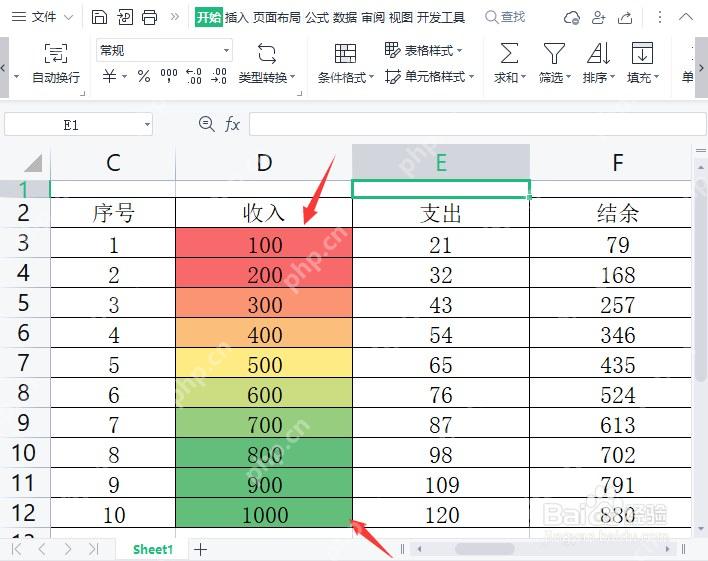
Task: Click the 自动换行 wrap text button
Action: 56,64
